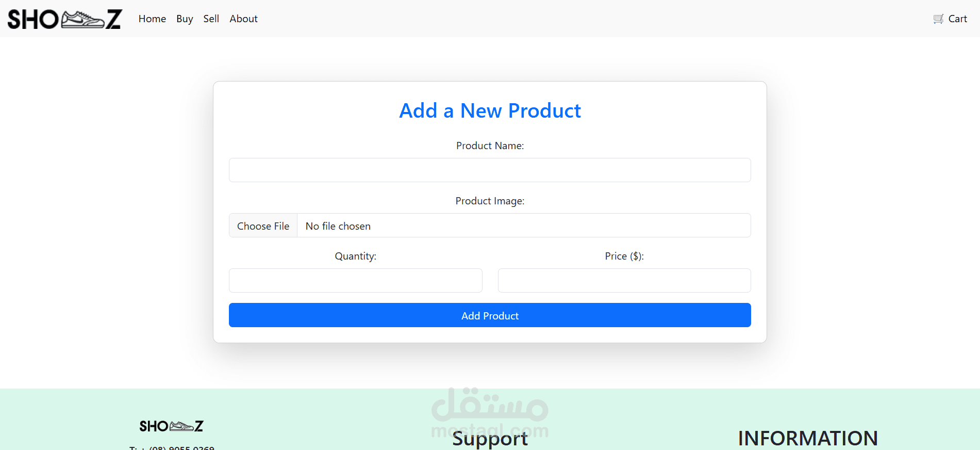Focus the Quantity input field
Image resolution: width=980 pixels, height=450 pixels.
356,280
